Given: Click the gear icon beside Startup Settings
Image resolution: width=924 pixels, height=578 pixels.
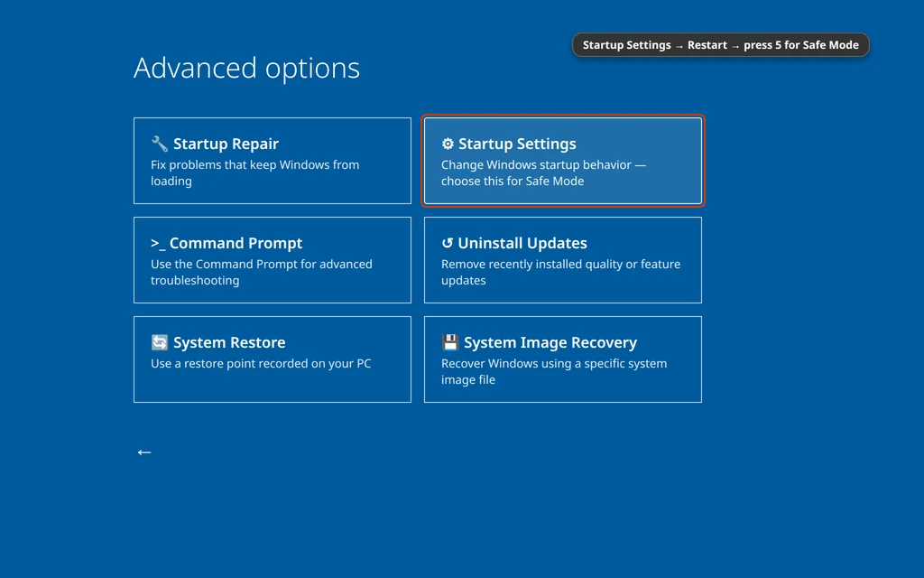Looking at the screenshot, I should [448, 144].
